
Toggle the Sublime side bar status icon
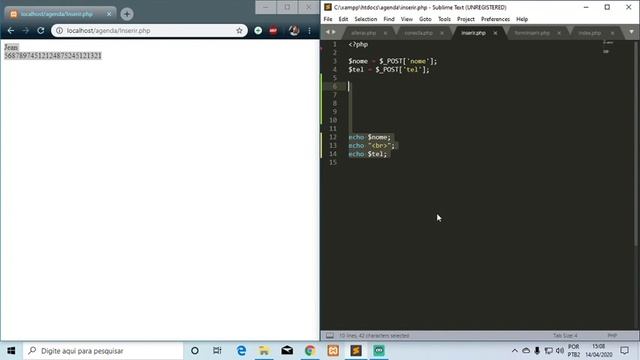pos(329,336)
